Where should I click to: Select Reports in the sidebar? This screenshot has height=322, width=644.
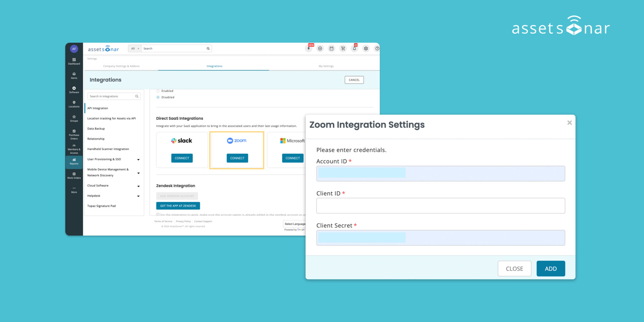click(x=74, y=162)
